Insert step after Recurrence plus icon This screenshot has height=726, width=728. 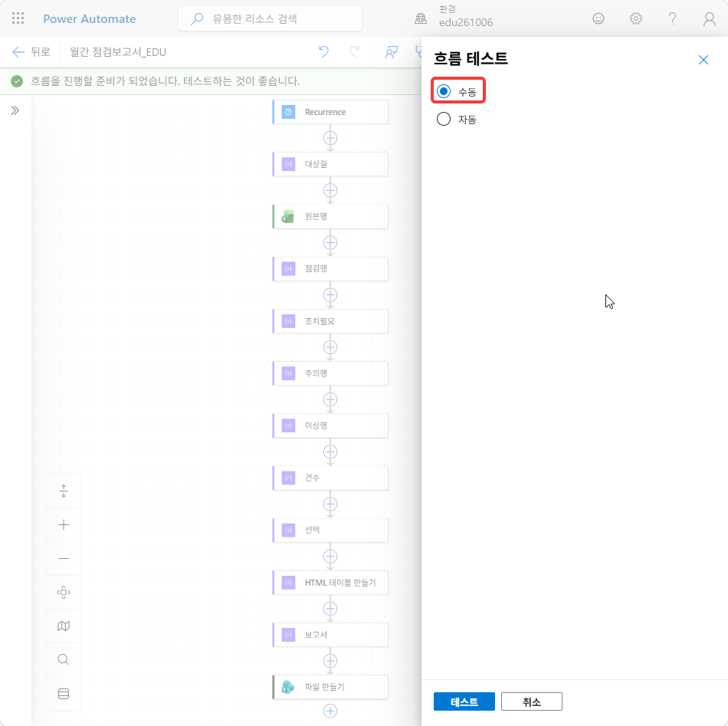[x=330, y=138]
